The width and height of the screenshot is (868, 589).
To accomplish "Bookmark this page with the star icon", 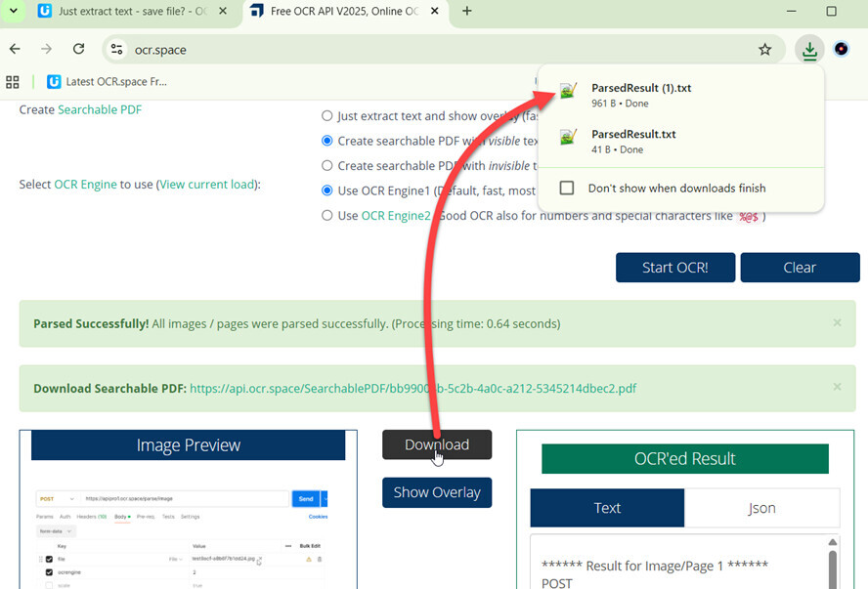I will [764, 50].
